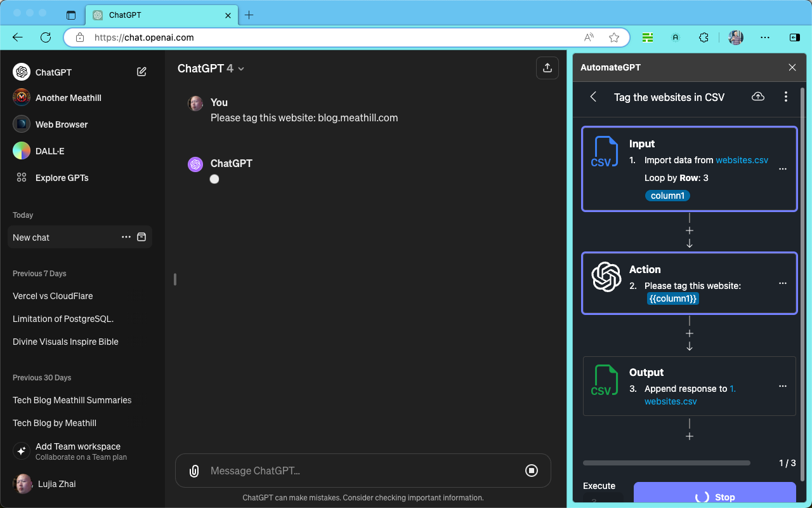812x508 pixels.
Task: Open the ChatGPT 4 model dropdown
Action: click(211, 69)
